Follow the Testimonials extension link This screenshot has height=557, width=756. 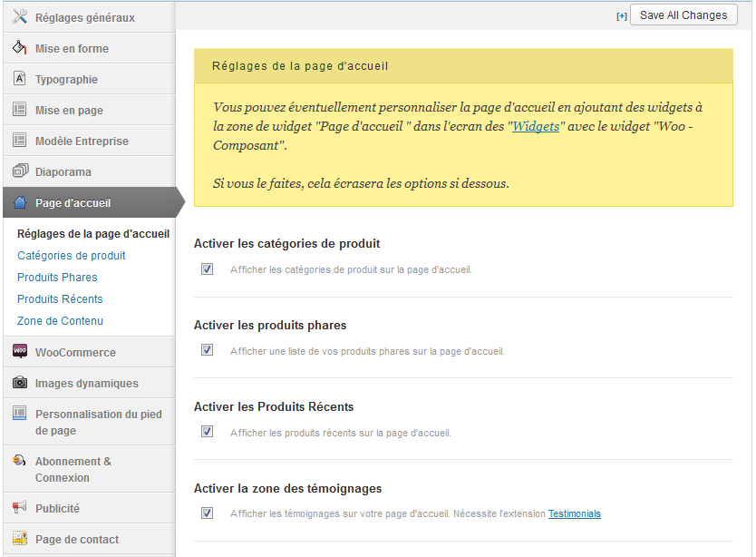[574, 513]
